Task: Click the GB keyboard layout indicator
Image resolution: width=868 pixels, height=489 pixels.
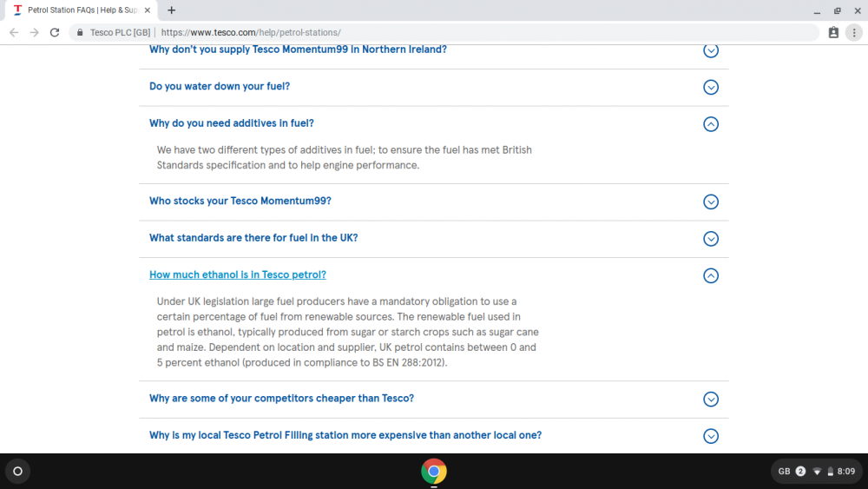Action: [784, 472]
